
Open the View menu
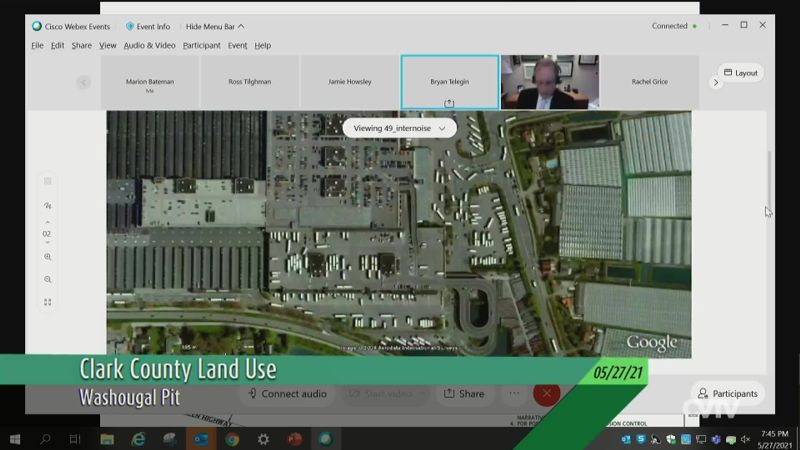click(x=108, y=45)
